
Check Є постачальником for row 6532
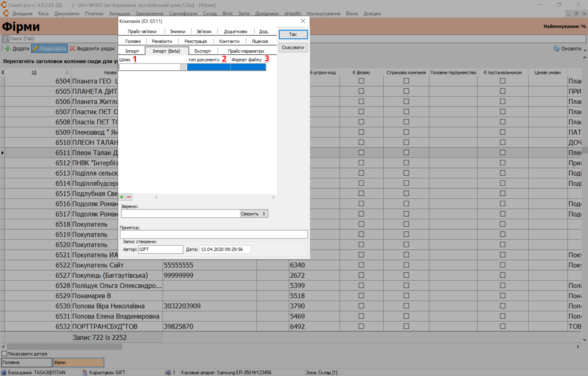pos(502,326)
